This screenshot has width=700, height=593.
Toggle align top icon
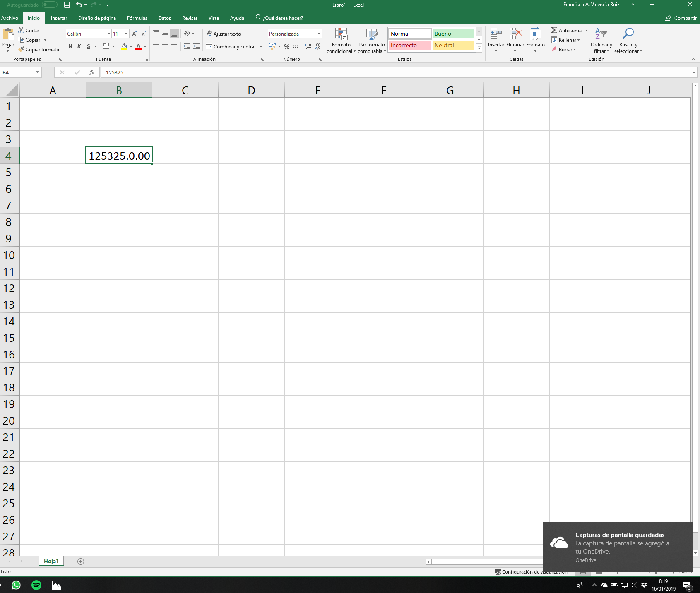[x=156, y=34]
